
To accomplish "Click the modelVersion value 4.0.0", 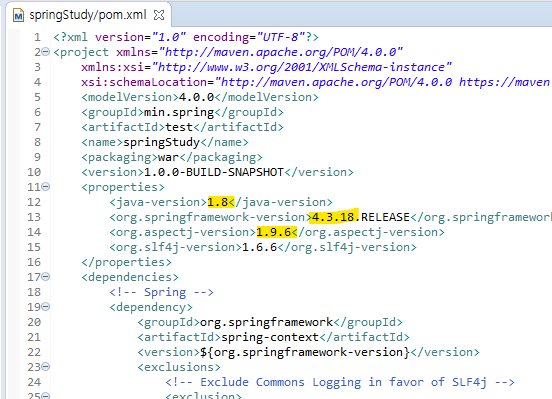I will [x=196, y=97].
